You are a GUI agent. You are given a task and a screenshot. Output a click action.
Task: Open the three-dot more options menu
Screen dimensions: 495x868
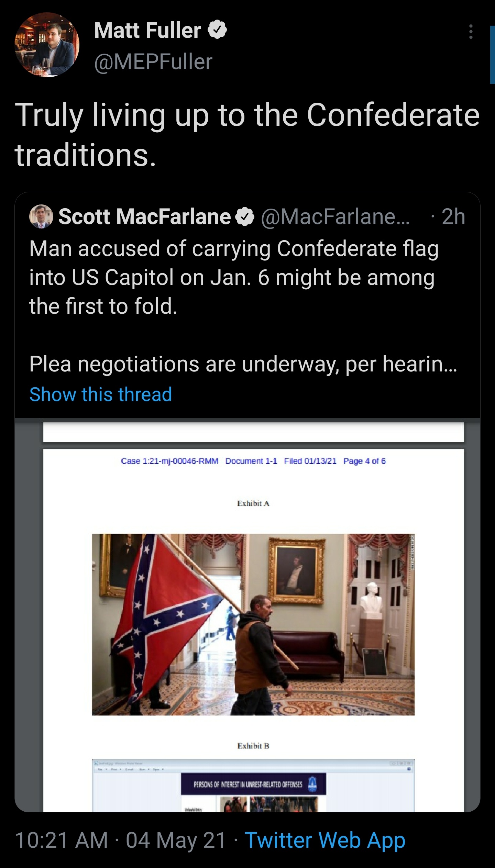point(471,32)
